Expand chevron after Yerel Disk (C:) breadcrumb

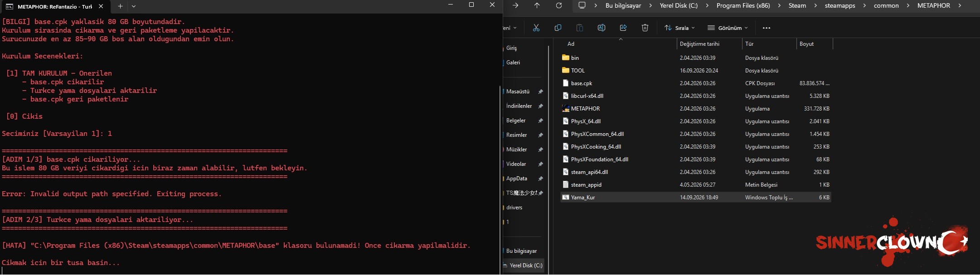click(x=707, y=6)
